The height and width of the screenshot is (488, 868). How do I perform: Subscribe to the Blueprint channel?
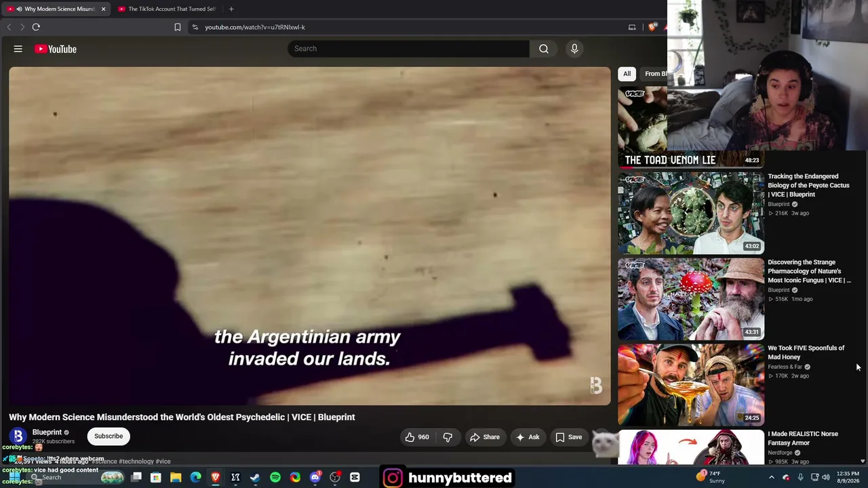click(108, 436)
